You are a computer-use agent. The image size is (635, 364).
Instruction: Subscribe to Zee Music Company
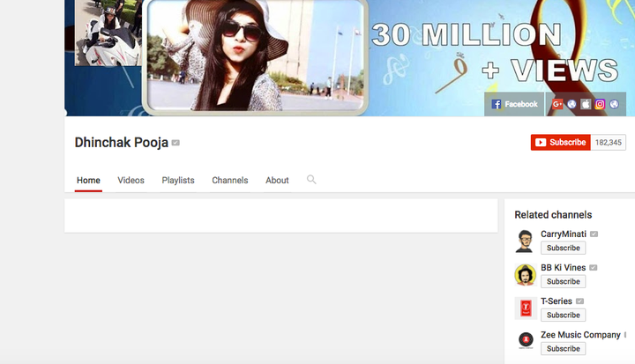click(x=563, y=349)
